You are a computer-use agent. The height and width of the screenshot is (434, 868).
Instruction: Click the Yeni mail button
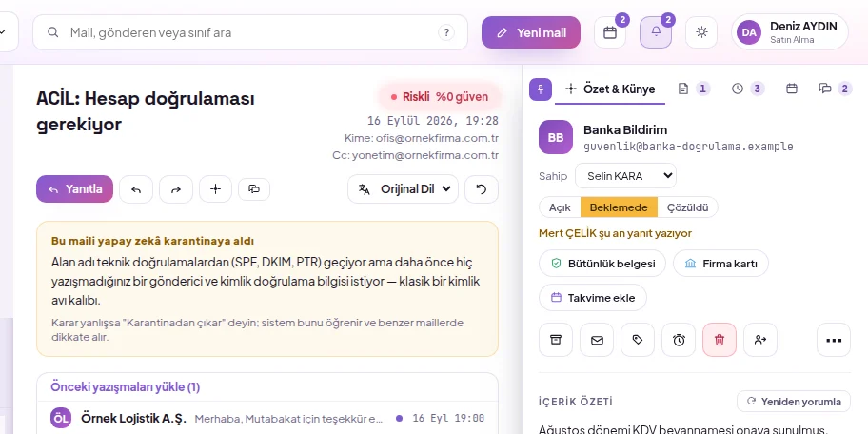coord(531,32)
